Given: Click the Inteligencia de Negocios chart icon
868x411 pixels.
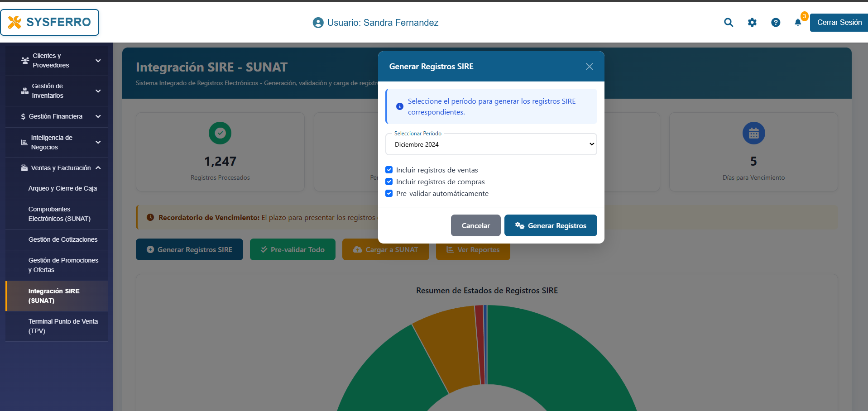Looking at the screenshot, I should click(24, 142).
